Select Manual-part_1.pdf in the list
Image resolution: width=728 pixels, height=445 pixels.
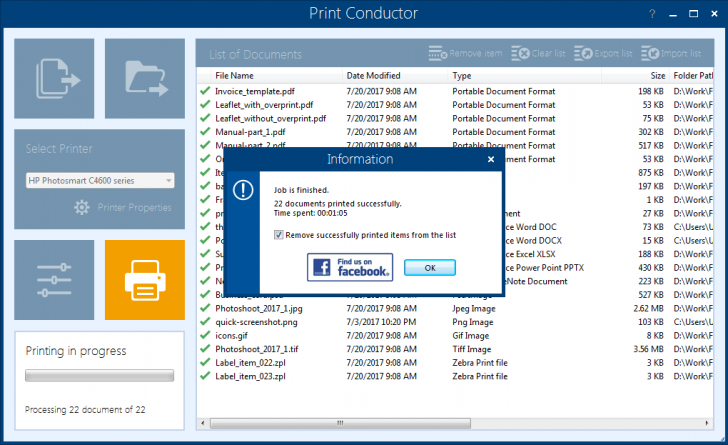point(250,132)
